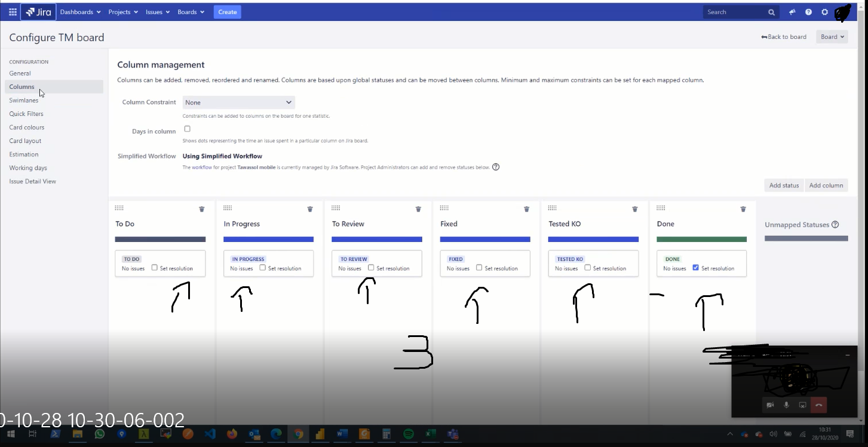
Task: Uncheck Set resolution for DONE status
Action: (695, 268)
